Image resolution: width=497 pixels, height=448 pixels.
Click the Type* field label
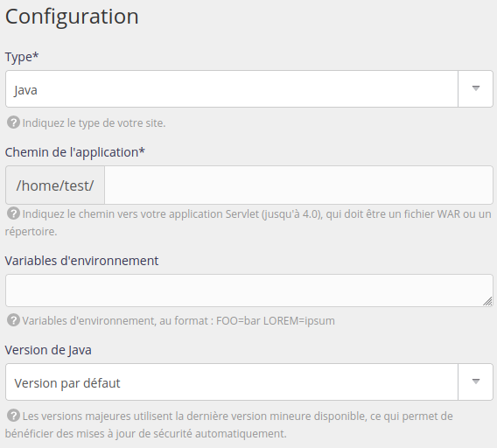click(22, 57)
